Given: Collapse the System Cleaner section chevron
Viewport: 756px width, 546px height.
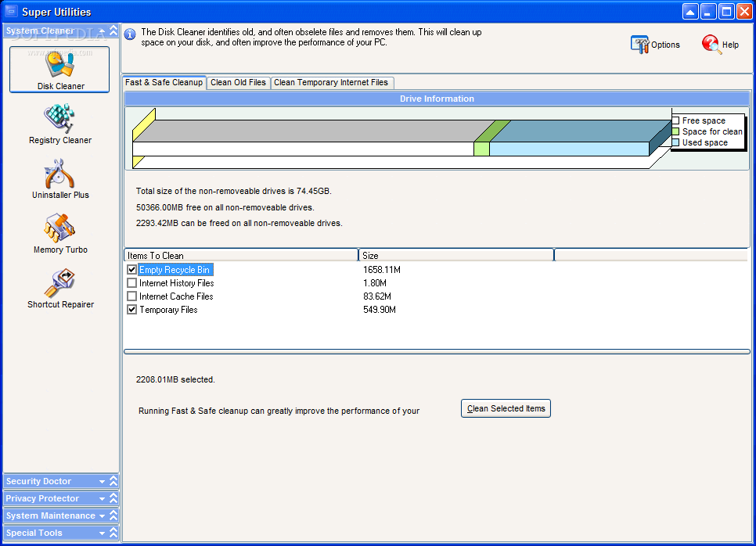Looking at the screenshot, I should tap(113, 31).
